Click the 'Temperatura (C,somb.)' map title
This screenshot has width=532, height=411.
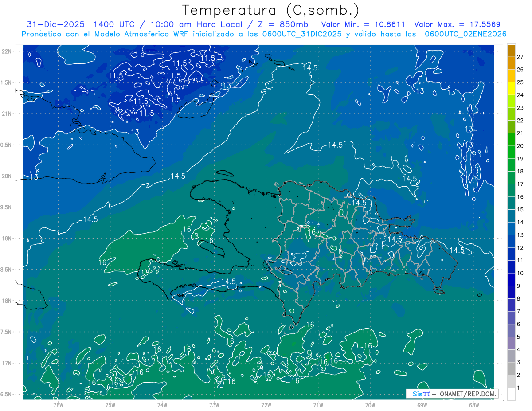[x=270, y=10]
